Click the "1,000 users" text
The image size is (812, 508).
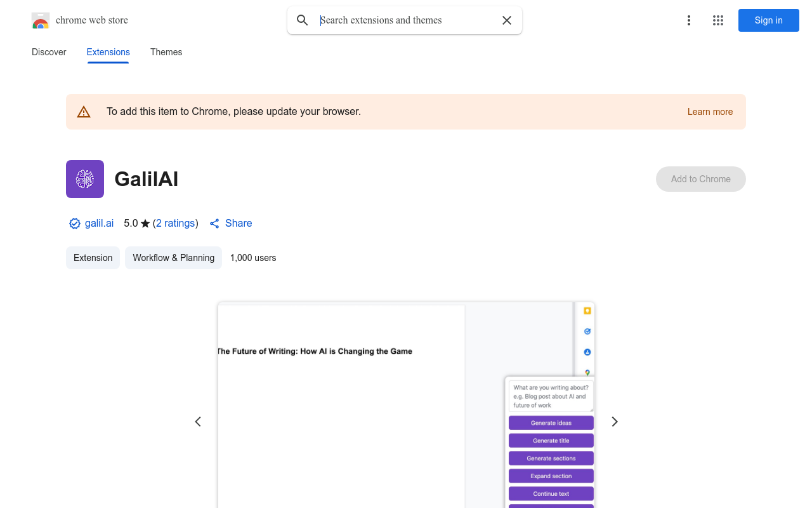coord(253,258)
